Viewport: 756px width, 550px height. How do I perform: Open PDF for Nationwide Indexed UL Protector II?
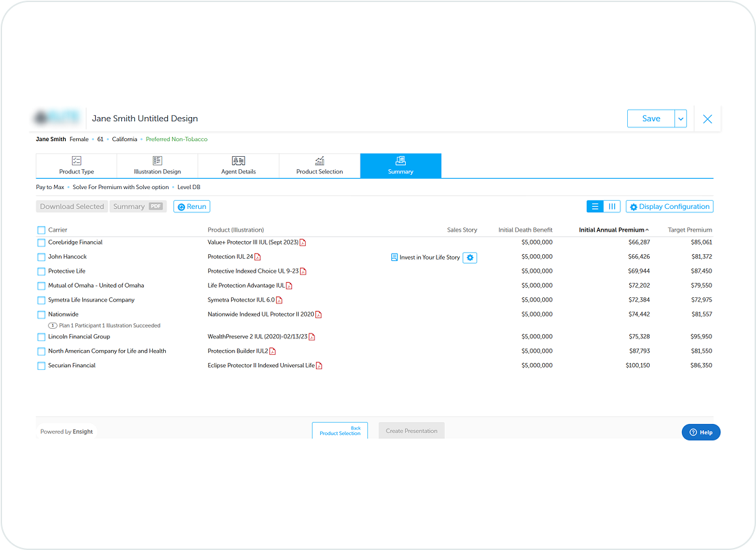[318, 315]
